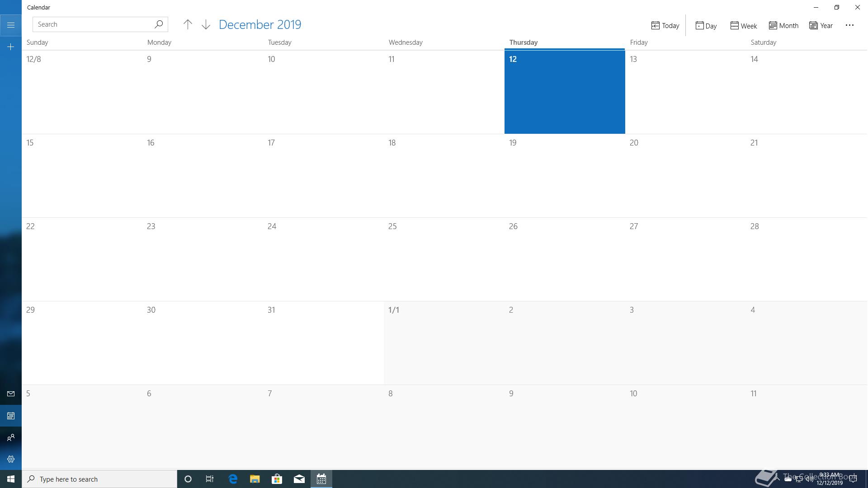Expand the hamburger navigation menu

click(x=11, y=25)
